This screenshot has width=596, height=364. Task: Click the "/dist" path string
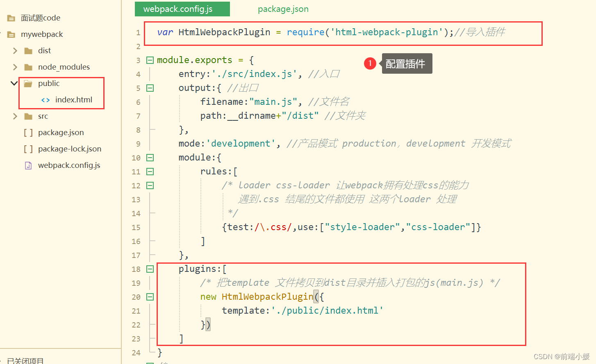[x=300, y=116]
